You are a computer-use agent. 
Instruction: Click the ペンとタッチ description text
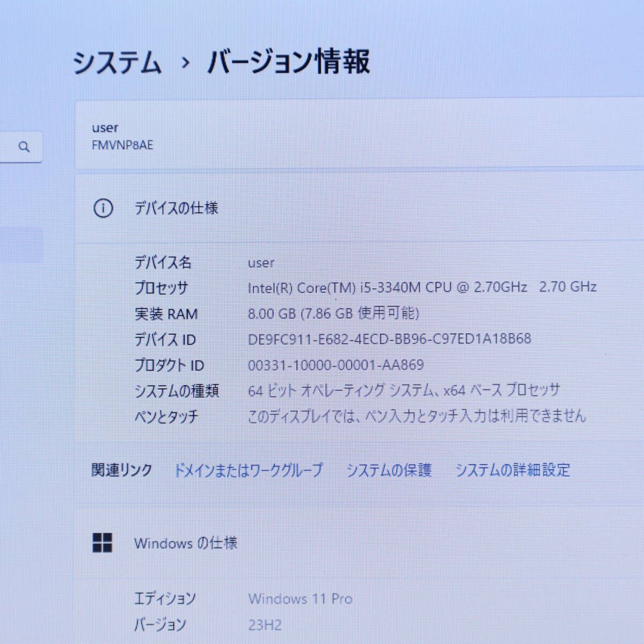point(417,416)
